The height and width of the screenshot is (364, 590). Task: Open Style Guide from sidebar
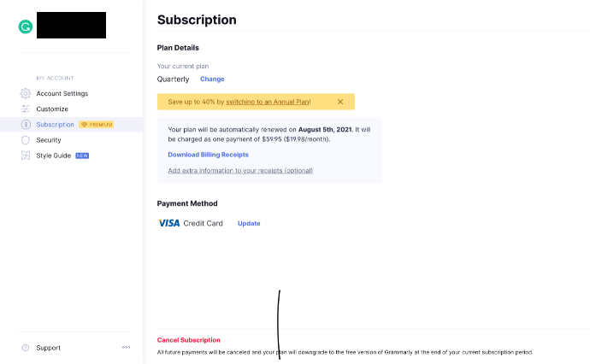[x=53, y=156]
